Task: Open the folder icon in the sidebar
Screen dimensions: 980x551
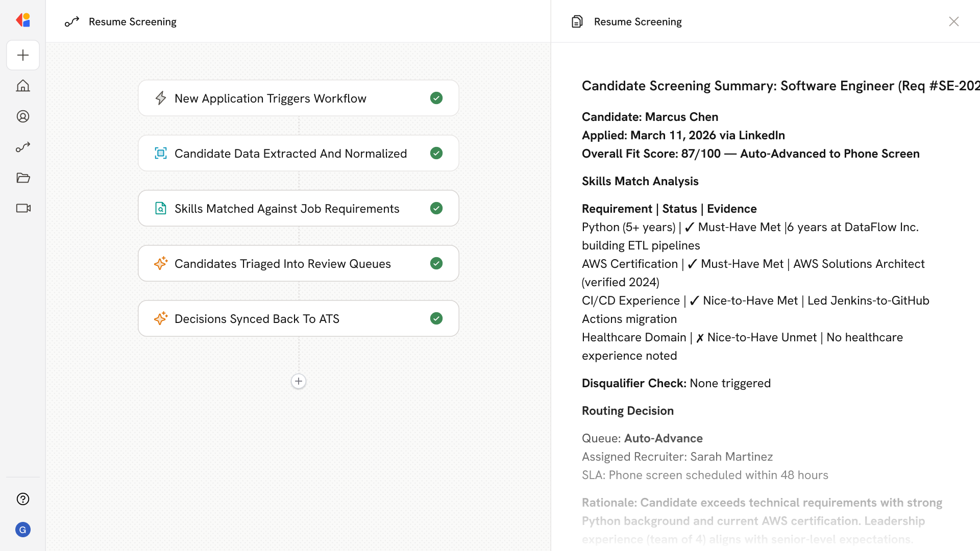Action: [x=23, y=178]
